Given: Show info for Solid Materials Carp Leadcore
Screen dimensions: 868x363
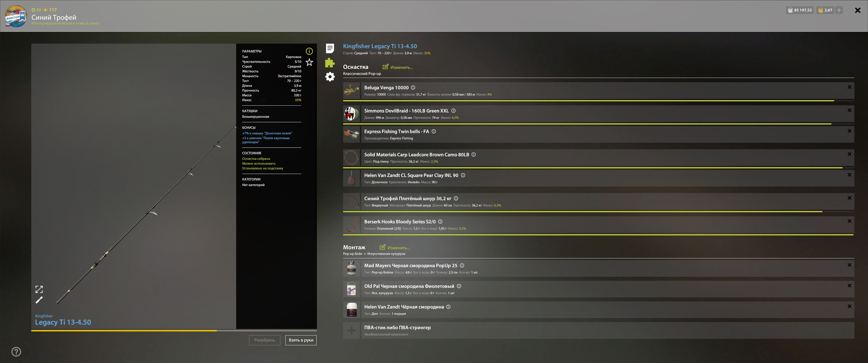Looking at the screenshot, I should [x=474, y=155].
